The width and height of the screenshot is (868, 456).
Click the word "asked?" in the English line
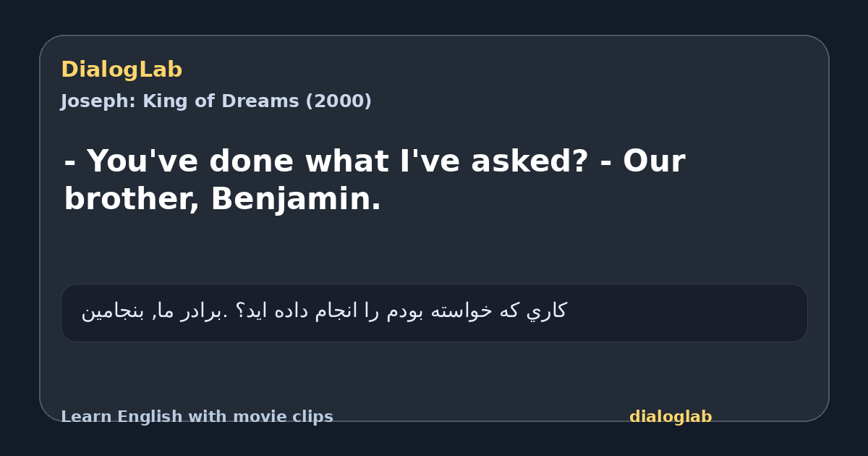pos(529,161)
